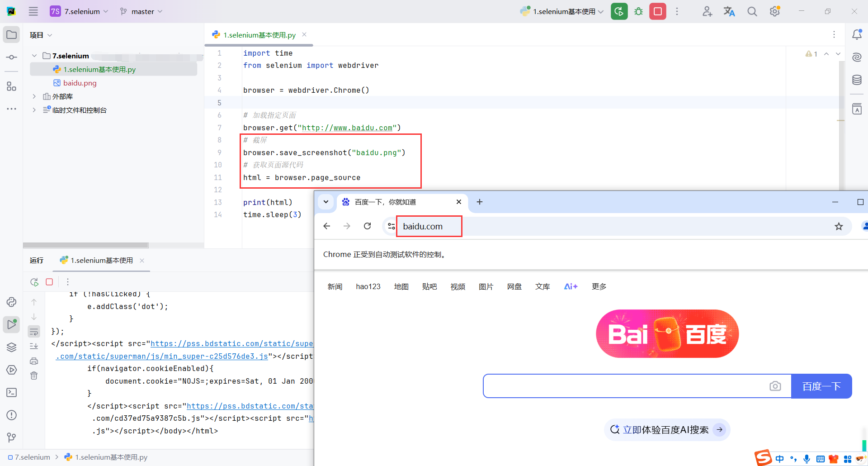
Task: Toggle the Project tool window folder icon
Action: (x=11, y=35)
